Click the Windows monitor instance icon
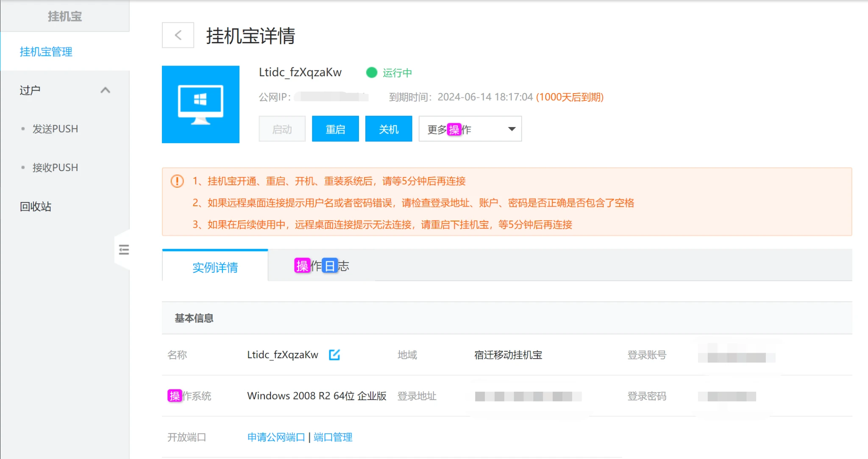This screenshot has height=459, width=868. (x=200, y=104)
